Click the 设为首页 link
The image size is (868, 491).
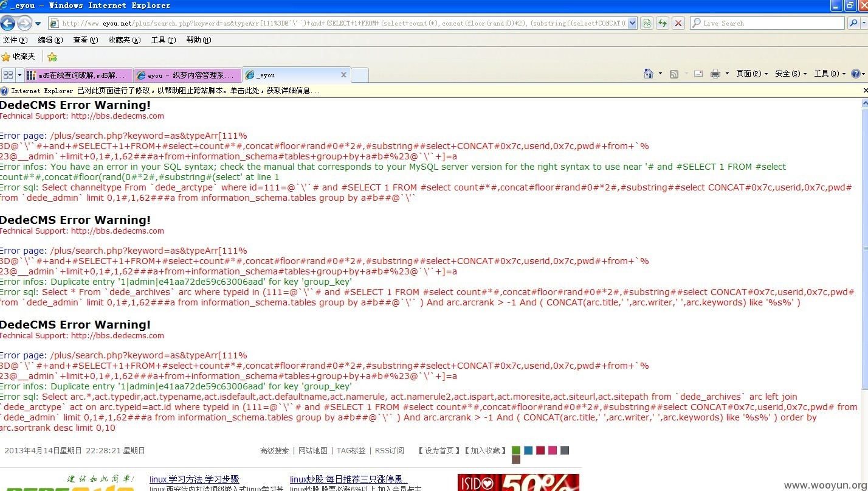[439, 451]
